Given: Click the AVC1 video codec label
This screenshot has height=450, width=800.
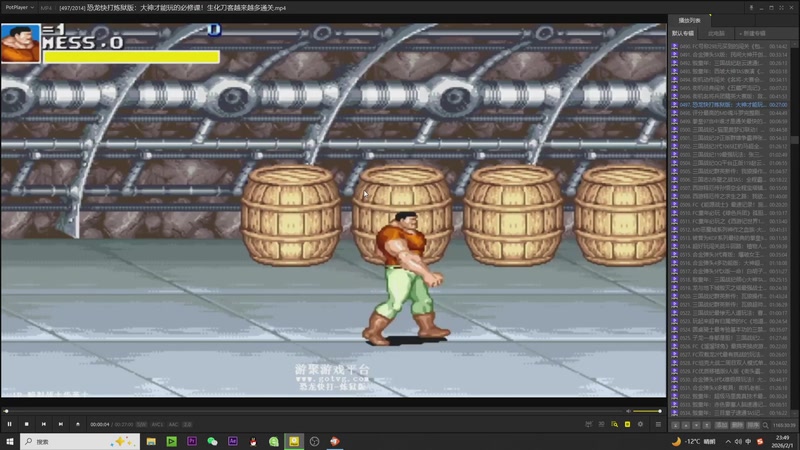Looking at the screenshot, I should (157, 424).
